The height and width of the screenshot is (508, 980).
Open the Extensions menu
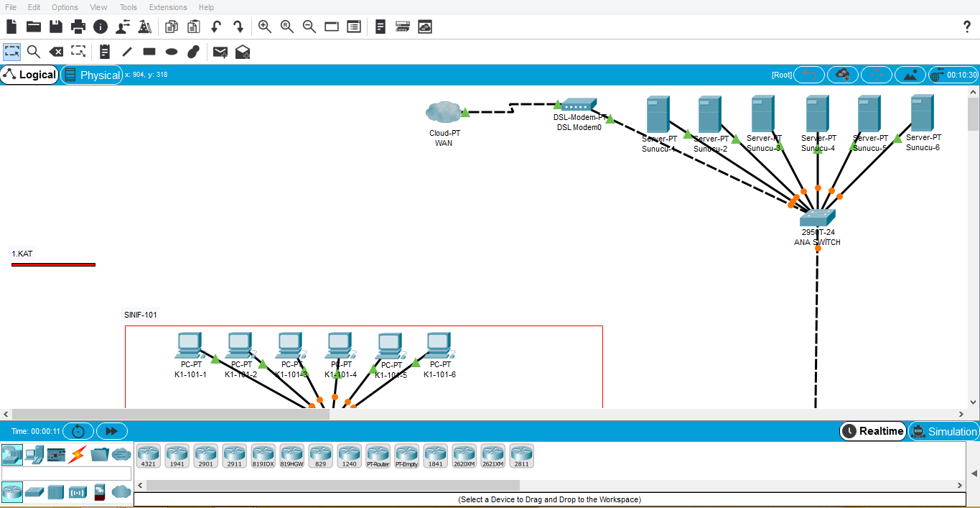coord(168,7)
